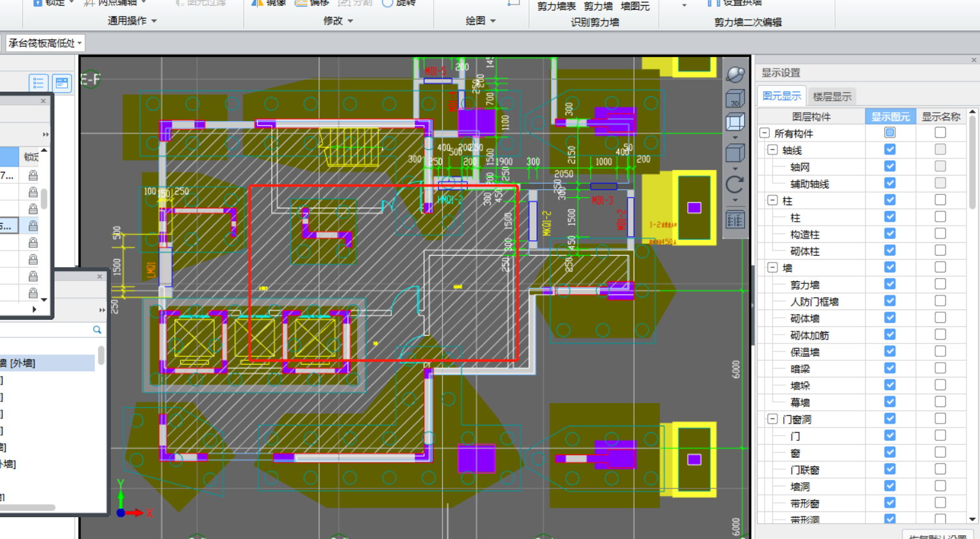Open the display settings checklist icon
This screenshot has height=539, width=980.
tap(735, 220)
